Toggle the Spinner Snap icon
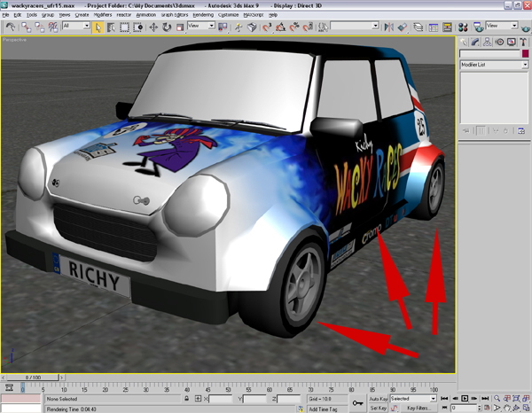Viewport: 532px width, 413px height. [x=308, y=27]
